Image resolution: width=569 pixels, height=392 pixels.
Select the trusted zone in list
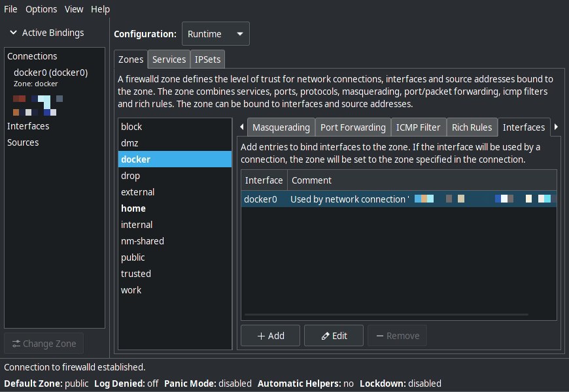point(136,274)
